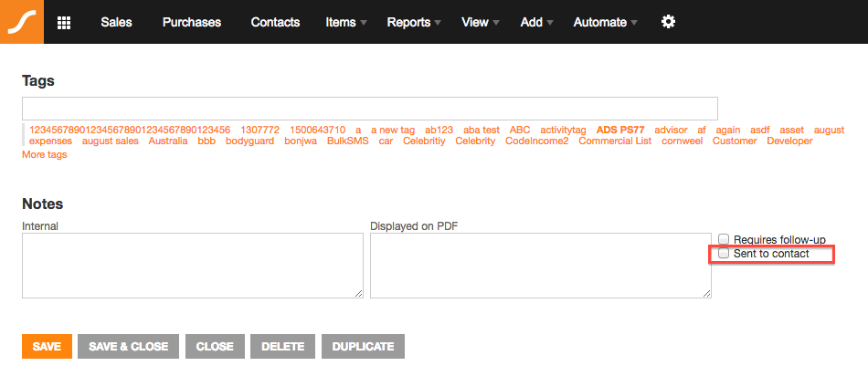Image resolution: width=868 pixels, height=366 pixels.
Task: Open the View dropdown menu
Action: pos(481,22)
